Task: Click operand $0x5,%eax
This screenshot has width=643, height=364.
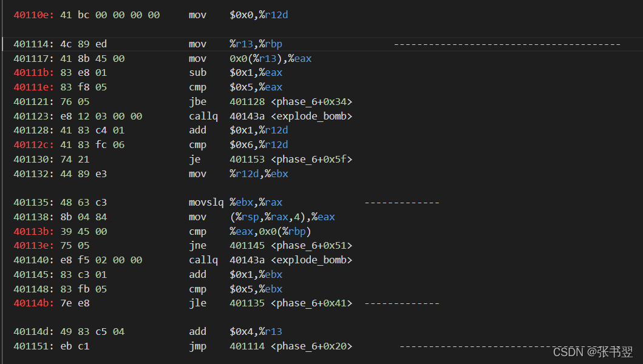Action: [x=256, y=87]
